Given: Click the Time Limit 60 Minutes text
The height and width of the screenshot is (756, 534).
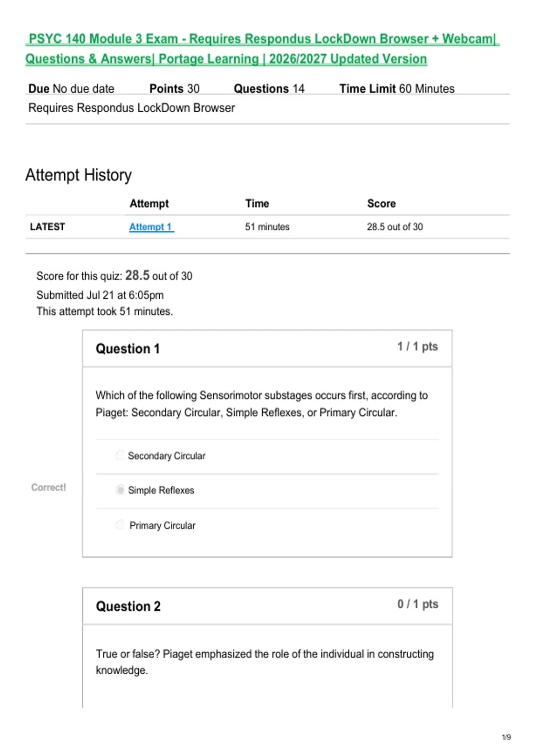Looking at the screenshot, I should click(x=397, y=88).
